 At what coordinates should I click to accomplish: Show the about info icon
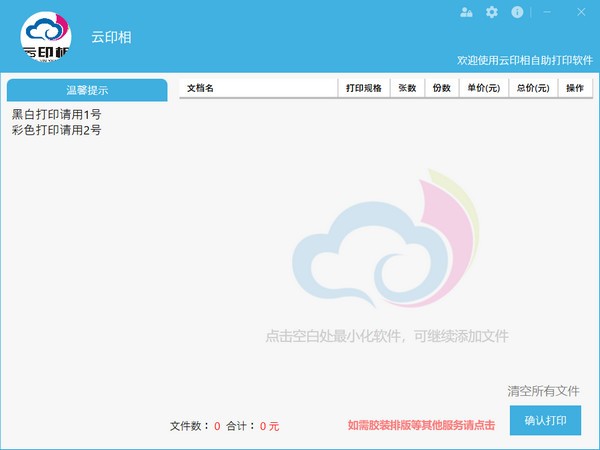click(x=517, y=12)
